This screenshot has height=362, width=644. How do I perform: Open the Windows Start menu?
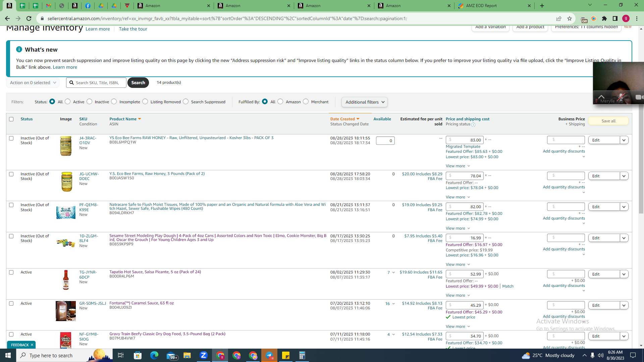click(x=8, y=355)
